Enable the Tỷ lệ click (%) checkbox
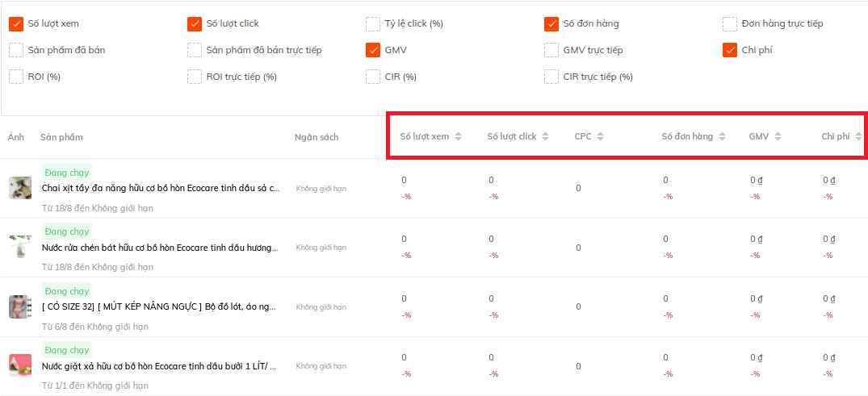The width and height of the screenshot is (868, 396). 372,24
